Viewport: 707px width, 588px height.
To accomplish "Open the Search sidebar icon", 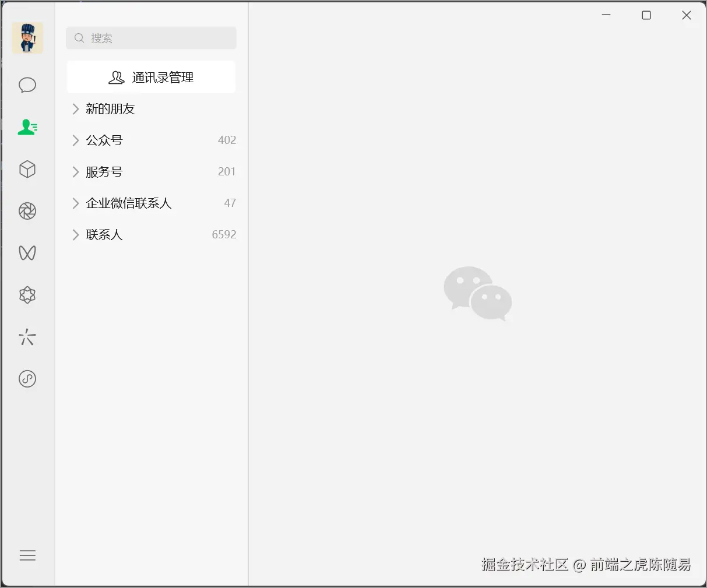I will (x=27, y=337).
